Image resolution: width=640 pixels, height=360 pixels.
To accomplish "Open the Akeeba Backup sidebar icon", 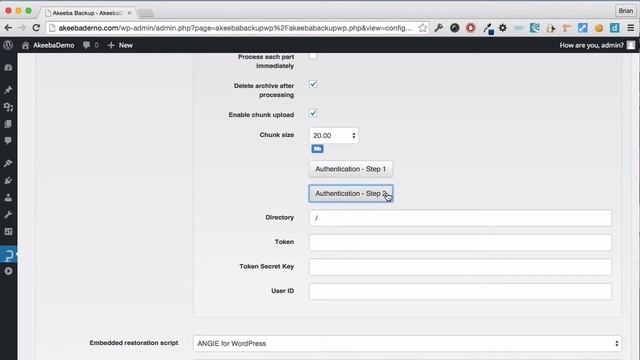I will click(x=8, y=255).
